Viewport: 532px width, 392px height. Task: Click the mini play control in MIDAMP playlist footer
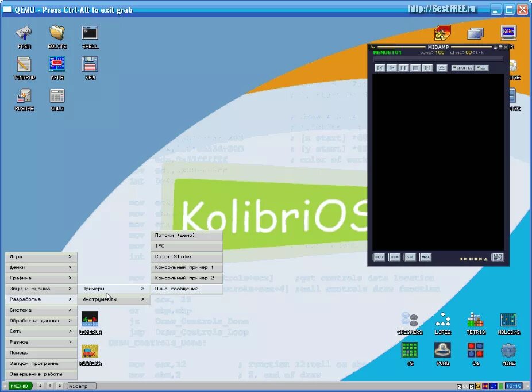pyautogui.click(x=466, y=259)
